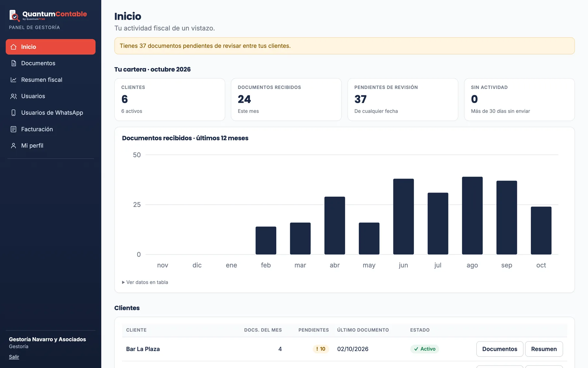The width and height of the screenshot is (588, 368).
Task: Open Mi perfil settings
Action: [51, 146]
